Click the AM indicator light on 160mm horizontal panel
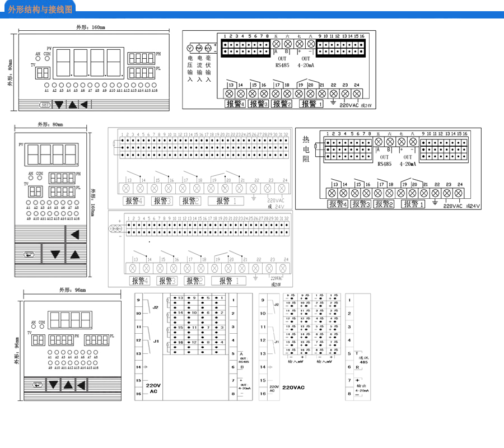 point(38,59)
